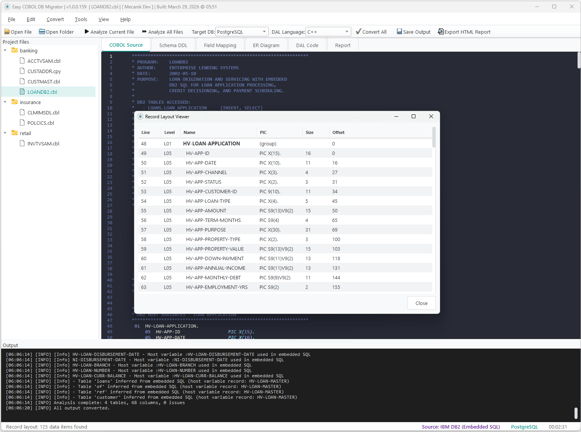Open the DAL Language dropdown
581x432 pixels.
click(x=328, y=32)
